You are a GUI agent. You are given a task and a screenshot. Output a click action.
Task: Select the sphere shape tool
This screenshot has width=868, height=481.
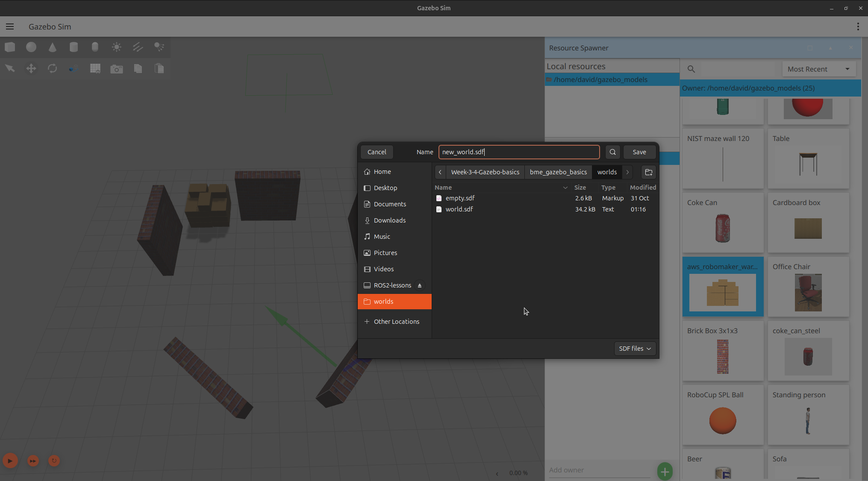31,47
